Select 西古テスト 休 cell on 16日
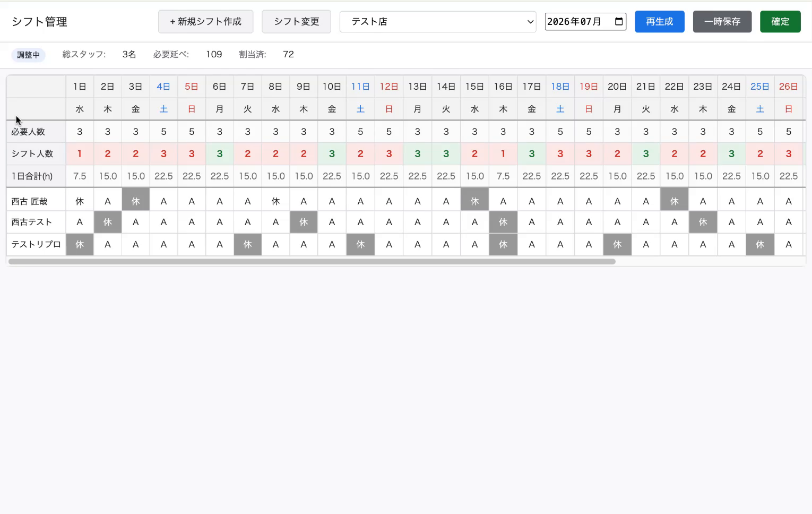Viewport: 812px width, 514px height. coord(503,222)
